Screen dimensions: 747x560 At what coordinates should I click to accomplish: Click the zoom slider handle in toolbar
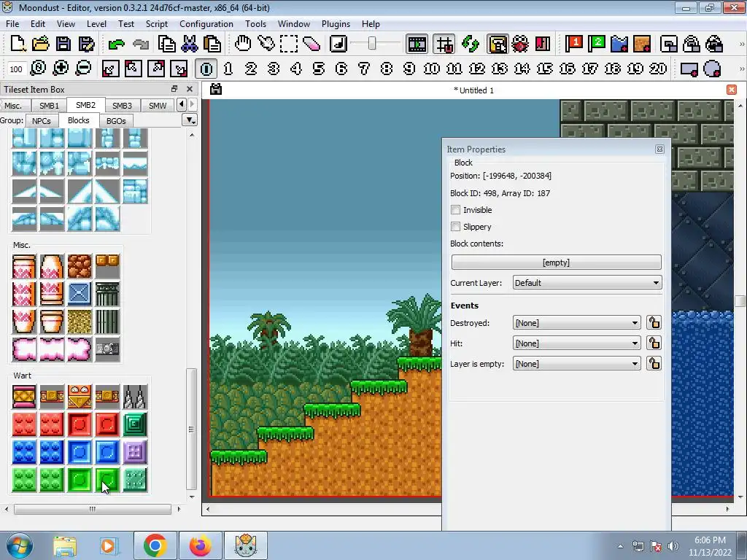tap(371, 44)
